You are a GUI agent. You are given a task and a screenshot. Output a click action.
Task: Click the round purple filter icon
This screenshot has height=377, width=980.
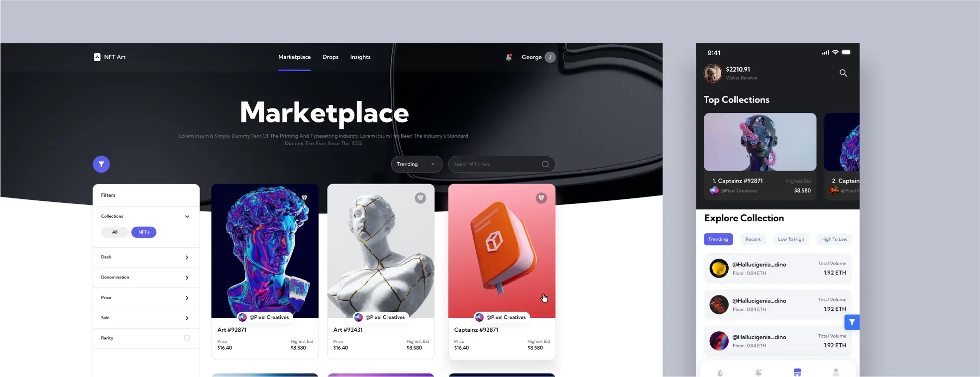click(101, 164)
